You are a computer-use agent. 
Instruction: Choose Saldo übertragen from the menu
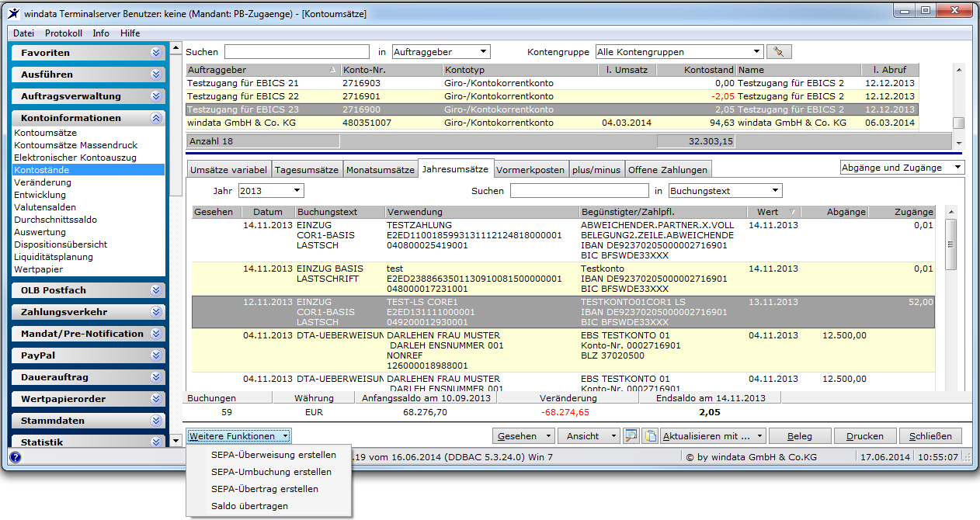[x=249, y=506]
